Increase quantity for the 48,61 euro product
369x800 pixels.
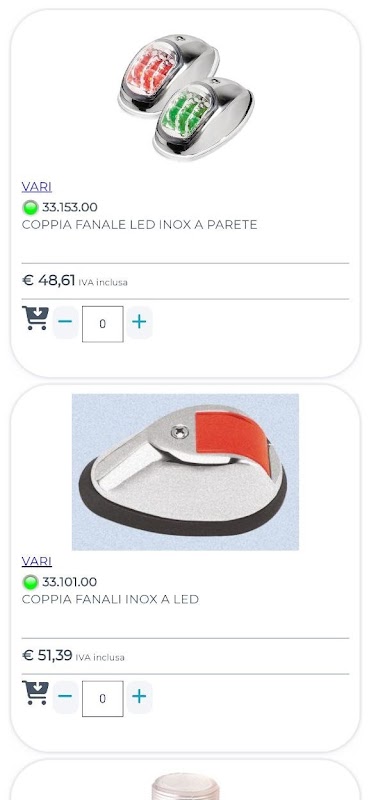pyautogui.click(x=139, y=322)
